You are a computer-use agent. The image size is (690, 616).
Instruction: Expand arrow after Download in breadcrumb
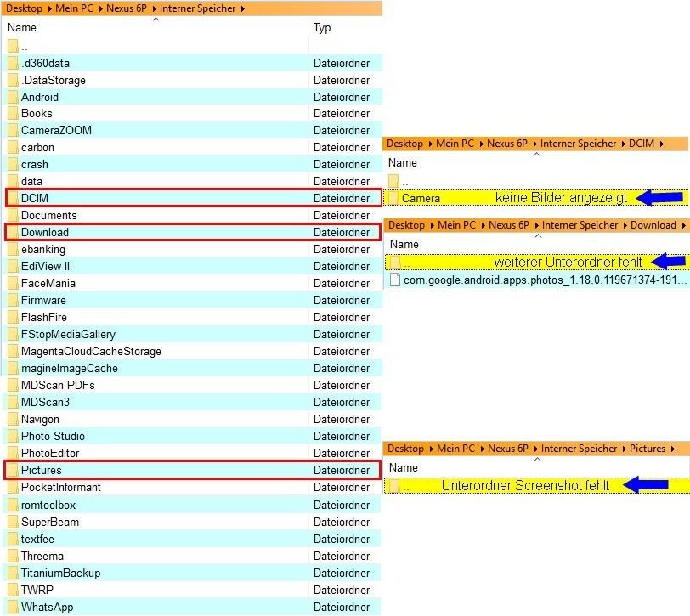point(684,225)
